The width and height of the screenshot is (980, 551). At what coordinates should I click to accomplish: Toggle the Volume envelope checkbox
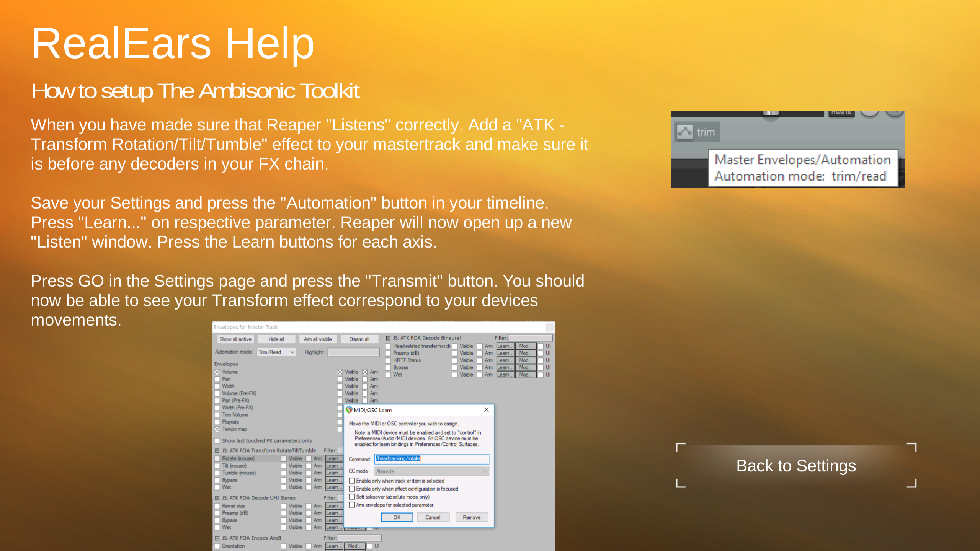[217, 372]
